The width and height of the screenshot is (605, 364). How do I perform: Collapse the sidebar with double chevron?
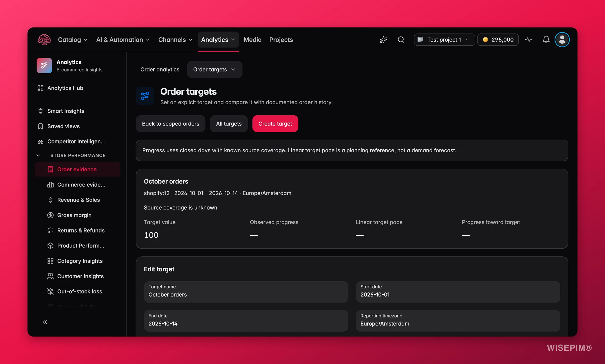pos(45,322)
